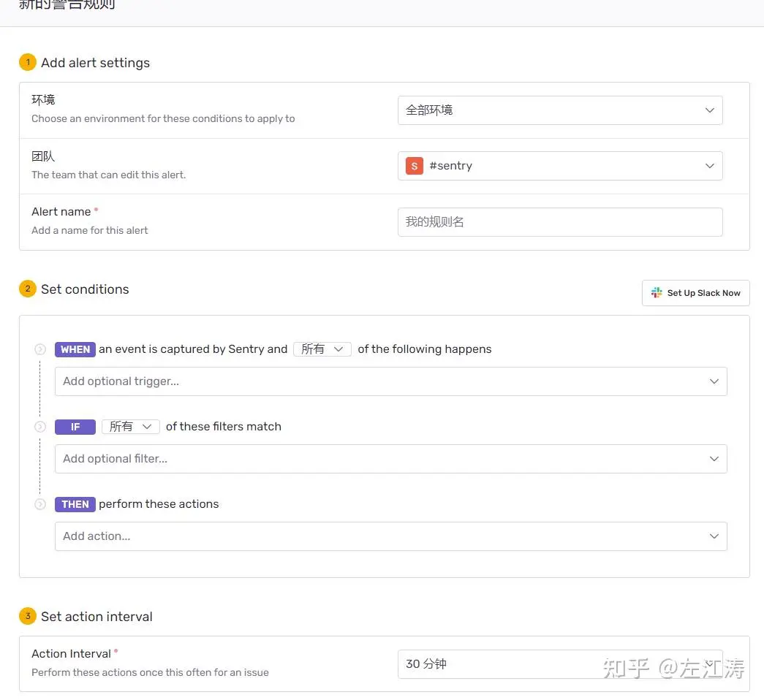The height and width of the screenshot is (700, 764).
Task: Click the purple THEN badge
Action: pyautogui.click(x=75, y=504)
